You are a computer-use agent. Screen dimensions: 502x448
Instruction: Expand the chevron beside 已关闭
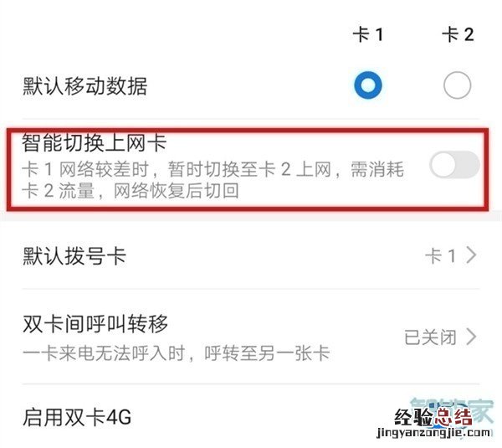coord(471,337)
